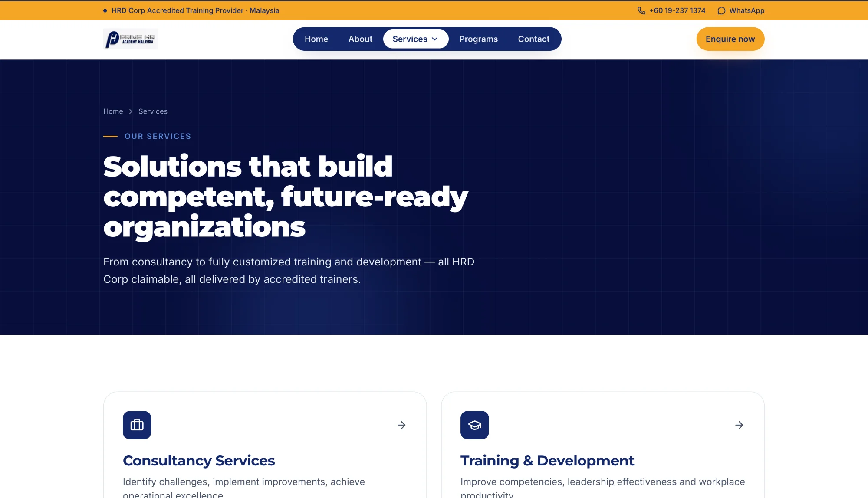The width and height of the screenshot is (868, 498).
Task: Click the briefcase icon on Consultancy Services card
Action: 137,425
